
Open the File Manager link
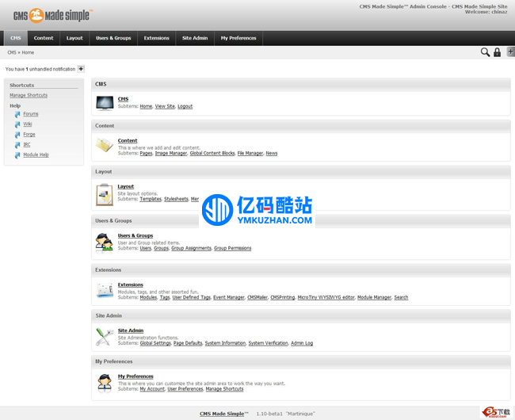(250, 154)
